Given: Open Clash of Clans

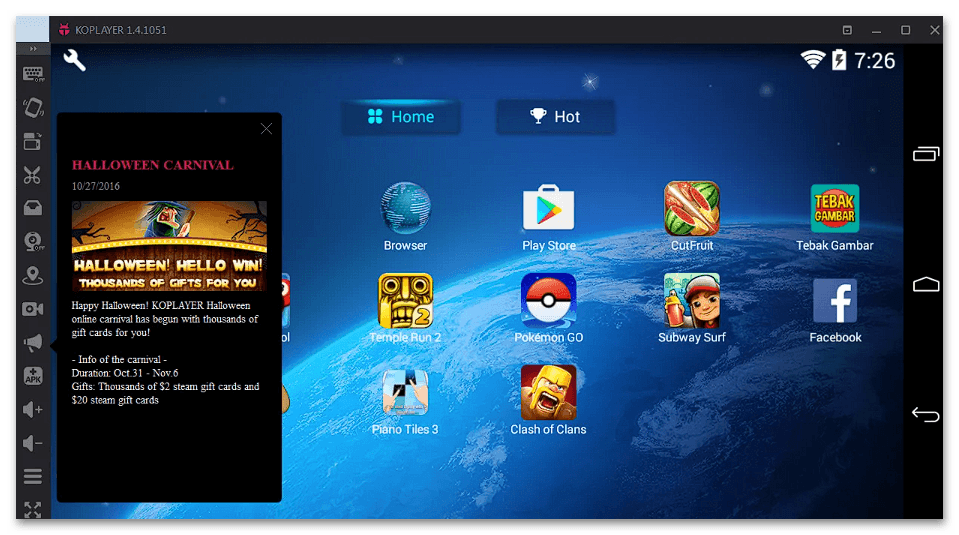Looking at the screenshot, I should tap(549, 400).
